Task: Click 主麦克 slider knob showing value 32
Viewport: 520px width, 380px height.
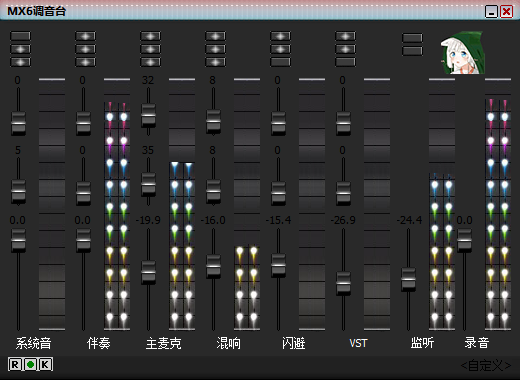Action: point(148,115)
